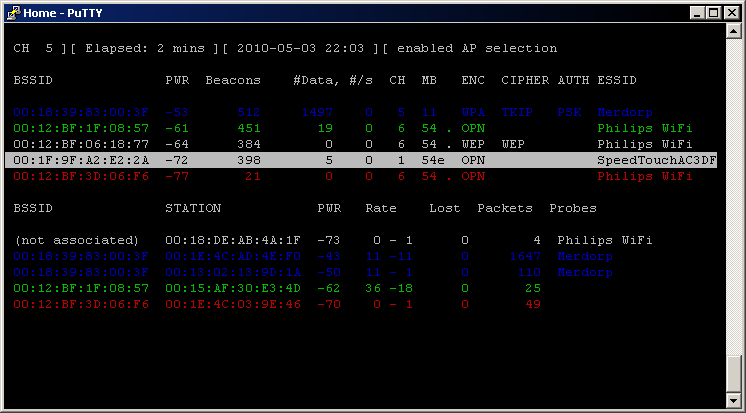The width and height of the screenshot is (746, 413).
Task: Click the ESSID column header
Action: [x=617, y=80]
